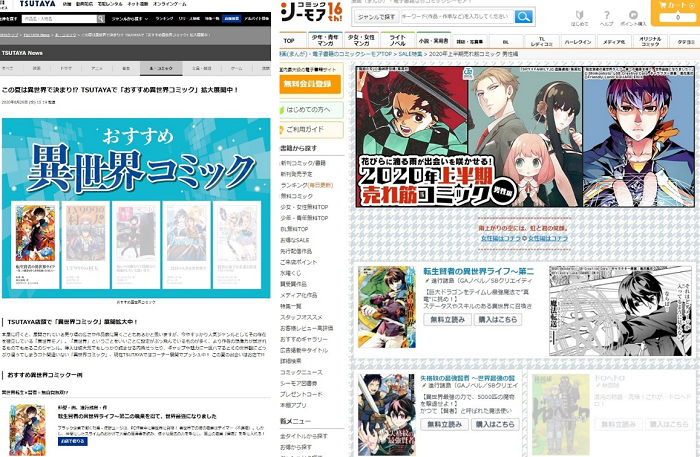Click the TSUTAYA search magnifier icon
Viewport: 700px width, 457px height.
click(x=101, y=19)
